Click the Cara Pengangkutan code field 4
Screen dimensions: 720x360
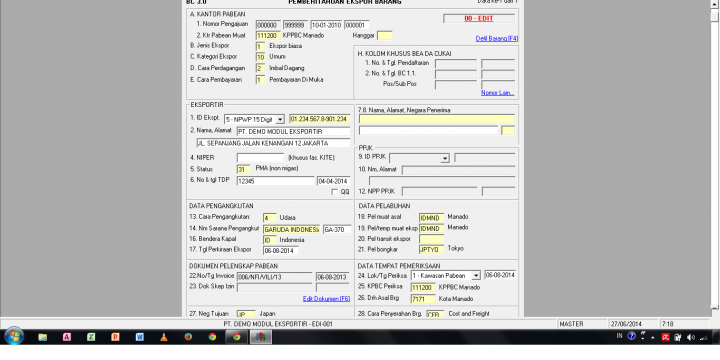click(270, 218)
